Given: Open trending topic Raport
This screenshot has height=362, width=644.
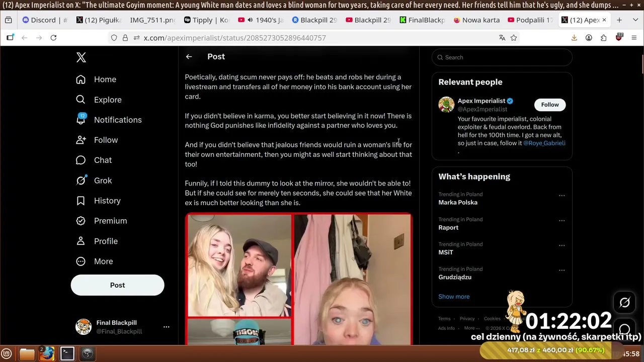Looking at the screenshot, I should (448, 228).
